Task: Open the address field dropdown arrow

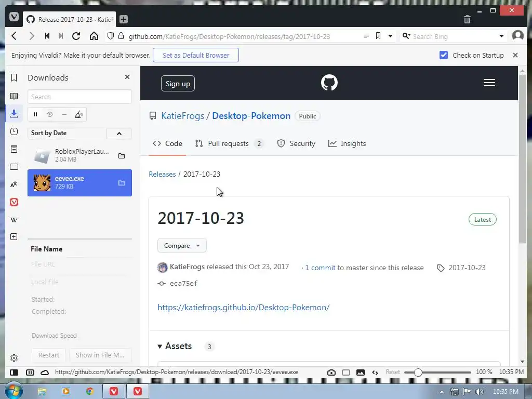Action: tap(391, 36)
